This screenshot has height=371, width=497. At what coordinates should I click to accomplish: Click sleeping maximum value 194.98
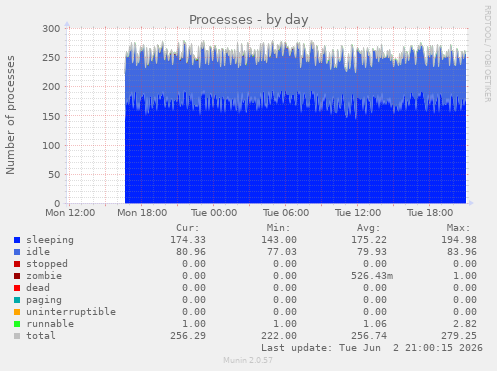(459, 240)
